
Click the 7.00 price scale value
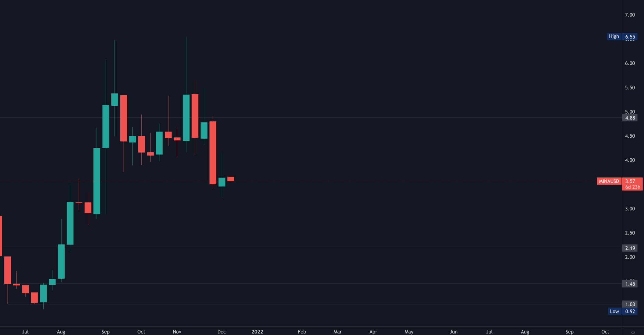[x=630, y=15]
